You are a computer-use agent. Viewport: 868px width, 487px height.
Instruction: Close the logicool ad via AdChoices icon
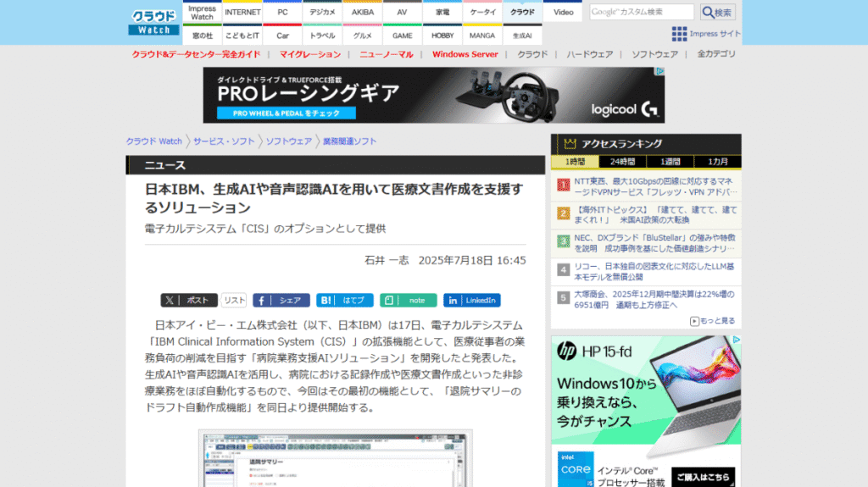pos(659,71)
